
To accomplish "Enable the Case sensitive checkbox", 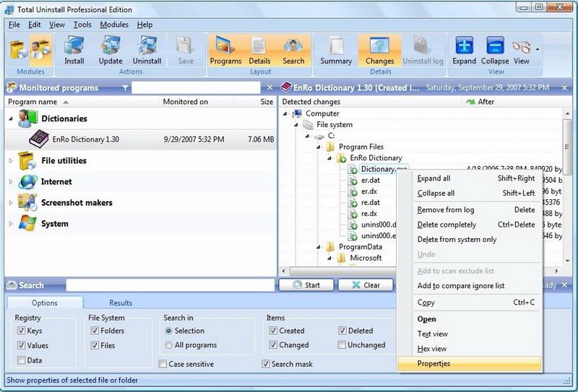I will (163, 365).
